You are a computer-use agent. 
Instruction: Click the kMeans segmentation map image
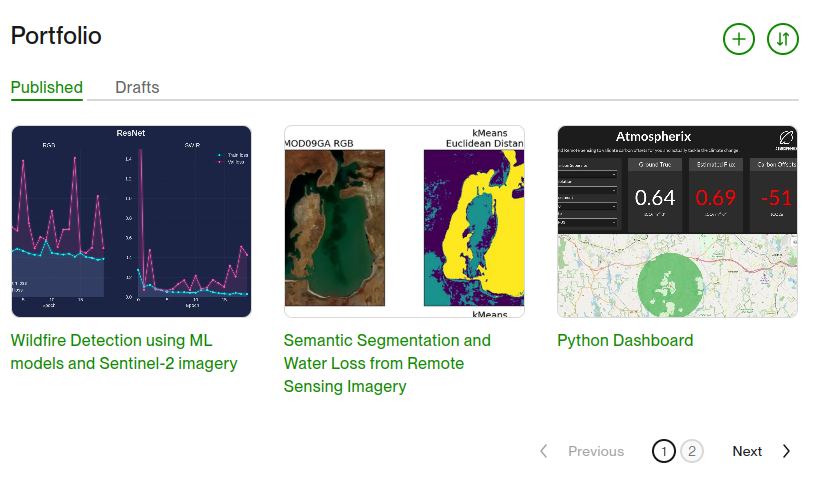pyautogui.click(x=474, y=235)
